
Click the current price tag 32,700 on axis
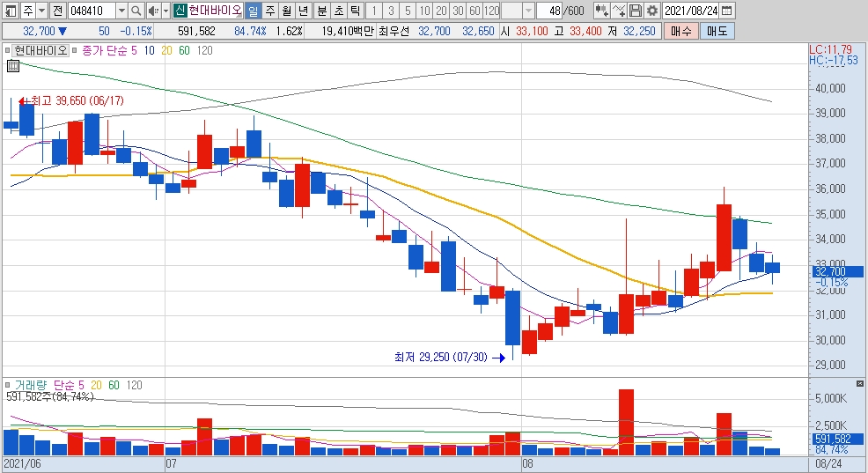(837, 271)
